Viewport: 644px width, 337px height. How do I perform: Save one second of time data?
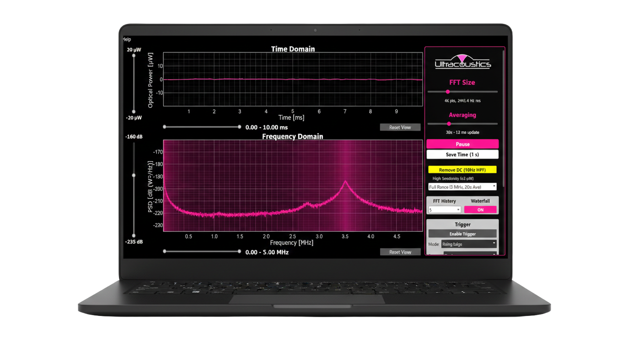click(x=462, y=154)
